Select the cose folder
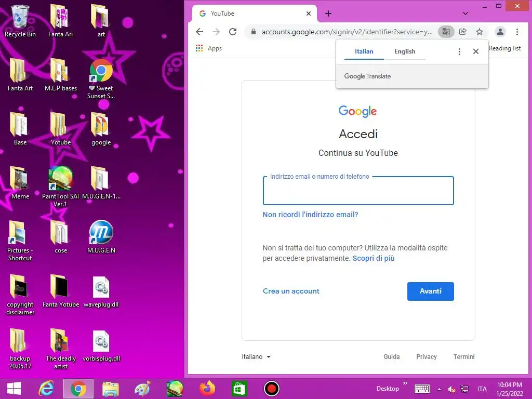The image size is (532, 399). click(x=61, y=237)
